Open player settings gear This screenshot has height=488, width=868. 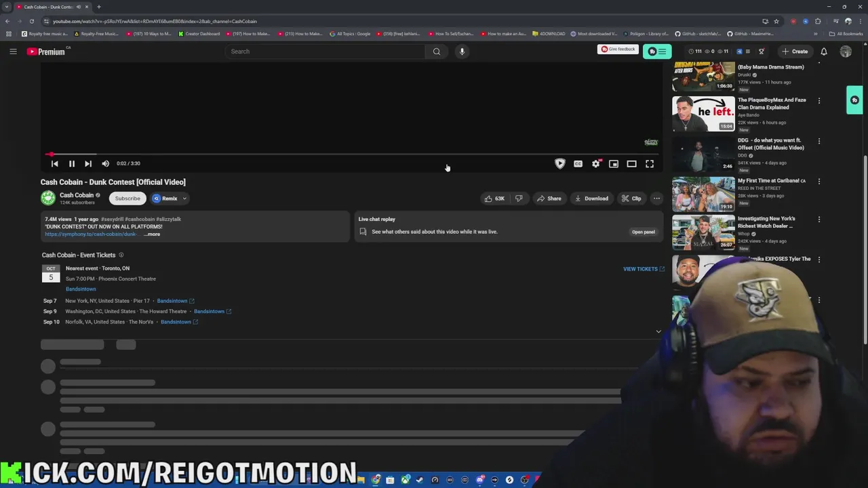tap(595, 163)
